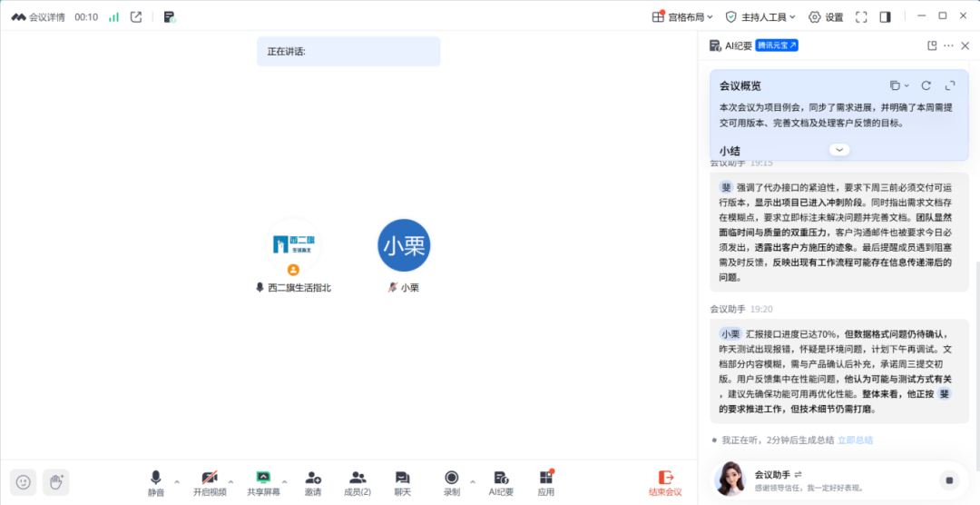Expand audio options next to 静音
The width and height of the screenshot is (980, 505).
[x=177, y=482]
